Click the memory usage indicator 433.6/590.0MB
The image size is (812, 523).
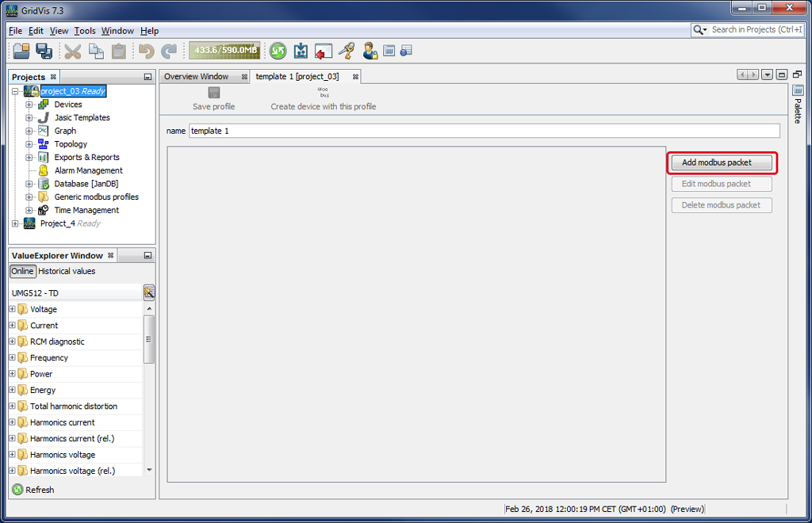pos(226,52)
